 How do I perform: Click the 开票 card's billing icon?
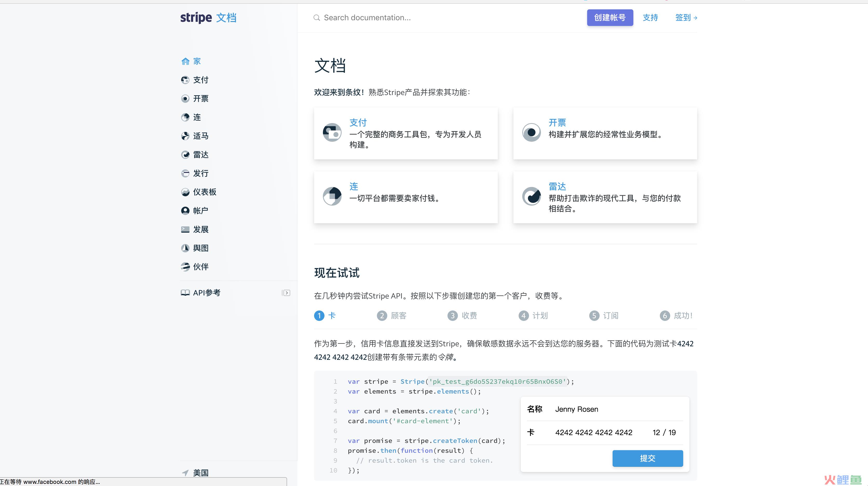pyautogui.click(x=531, y=132)
